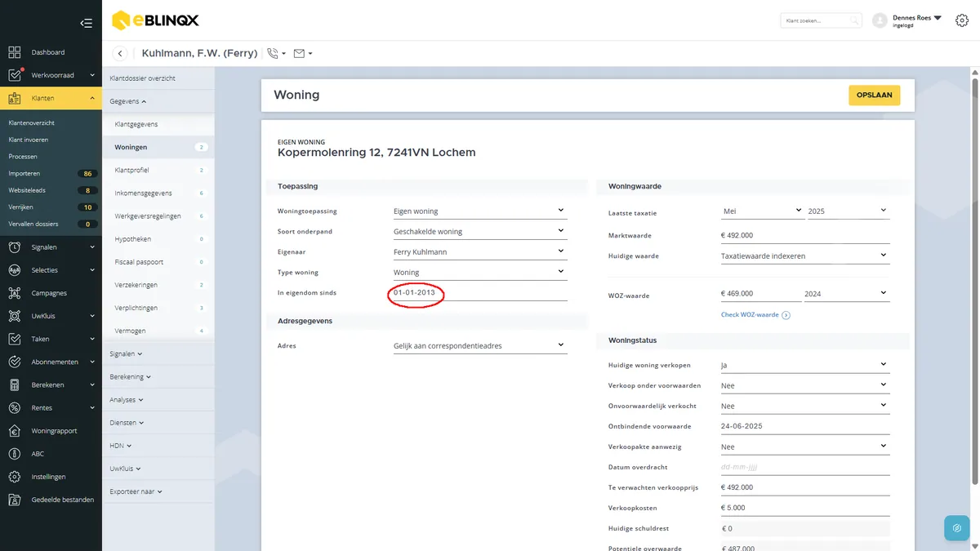
Task: Click the Check WOZ-waarde link
Action: (755, 315)
